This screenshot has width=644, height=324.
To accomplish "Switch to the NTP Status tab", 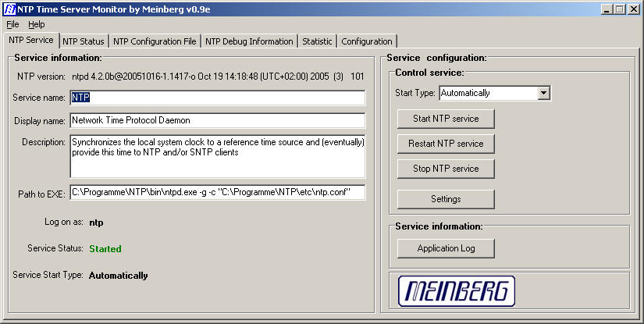I will coord(83,41).
